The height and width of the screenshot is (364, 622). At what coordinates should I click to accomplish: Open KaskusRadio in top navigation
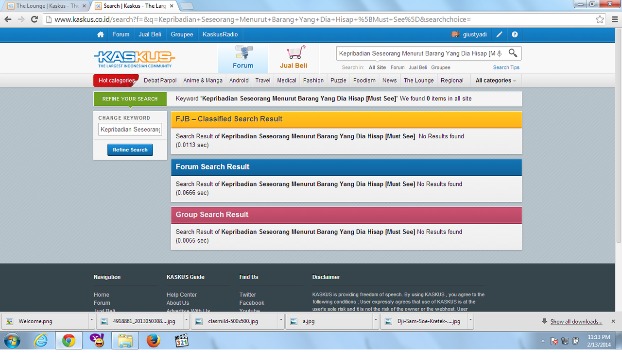point(220,34)
